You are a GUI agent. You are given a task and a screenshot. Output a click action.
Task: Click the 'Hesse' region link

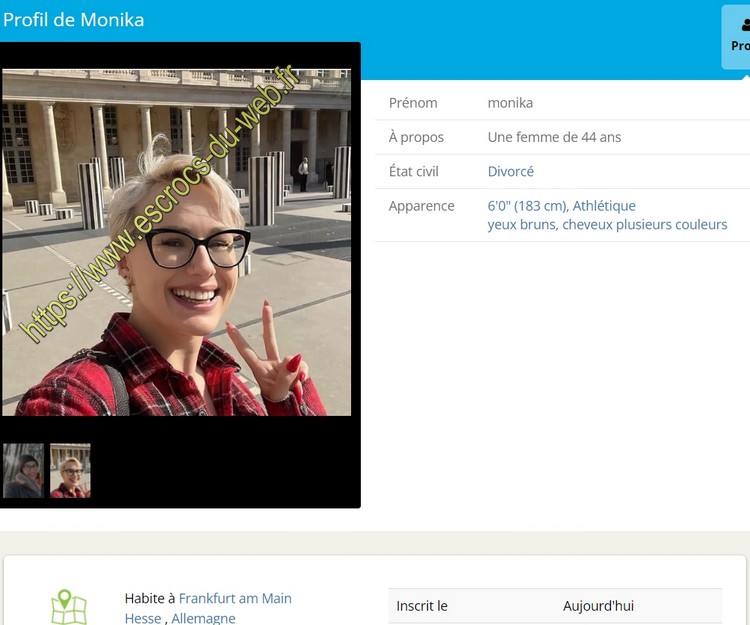pos(143,618)
